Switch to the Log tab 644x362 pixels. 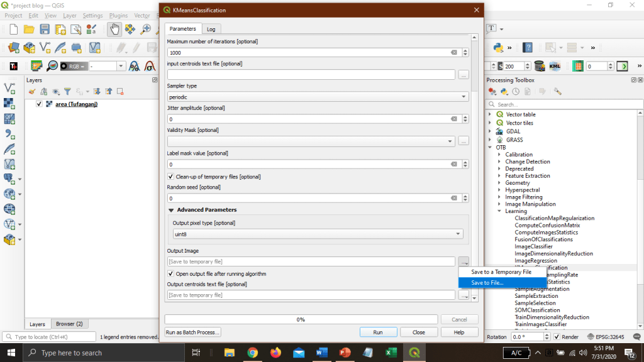point(211,29)
